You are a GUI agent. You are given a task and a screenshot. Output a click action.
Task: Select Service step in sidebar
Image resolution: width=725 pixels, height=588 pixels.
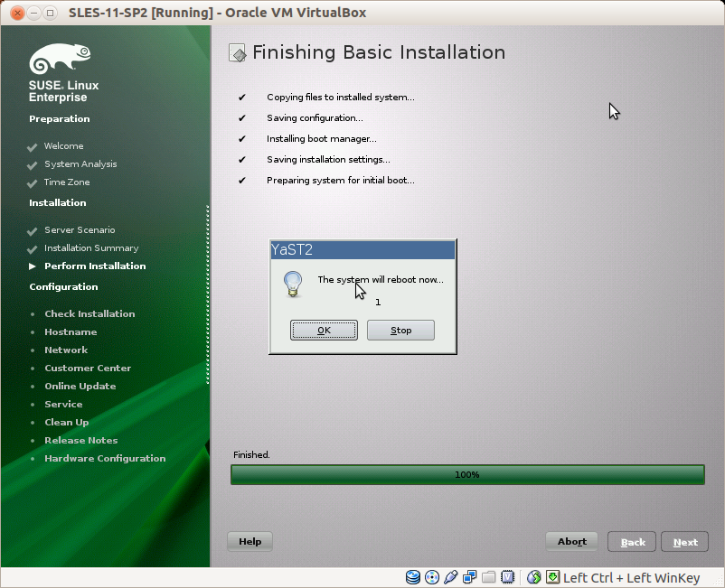point(63,404)
